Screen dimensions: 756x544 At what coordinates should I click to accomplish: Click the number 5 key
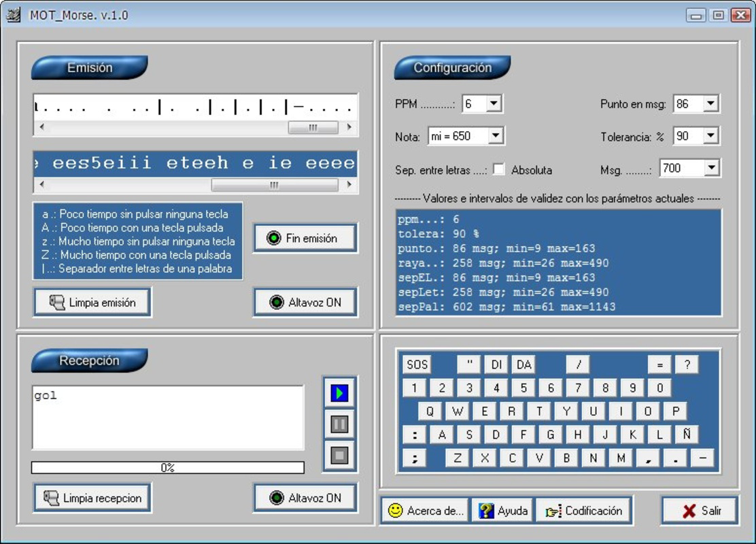pos(523,388)
